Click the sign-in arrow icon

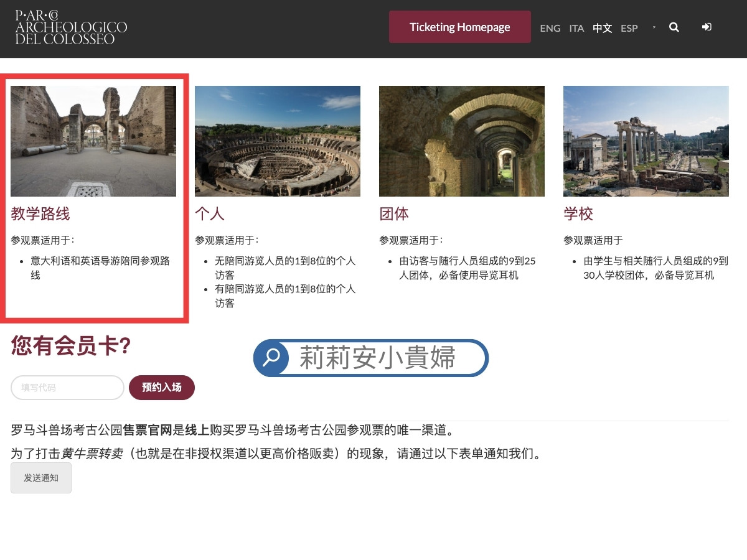707,27
